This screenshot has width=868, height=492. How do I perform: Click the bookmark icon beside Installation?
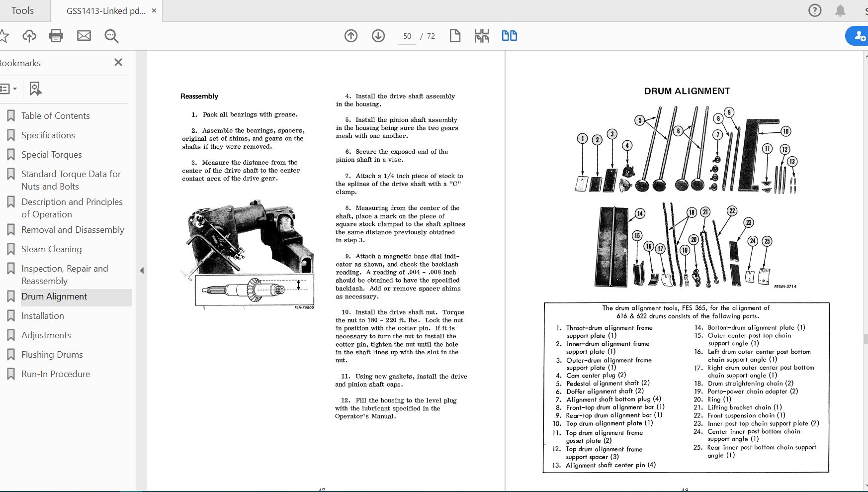10,316
